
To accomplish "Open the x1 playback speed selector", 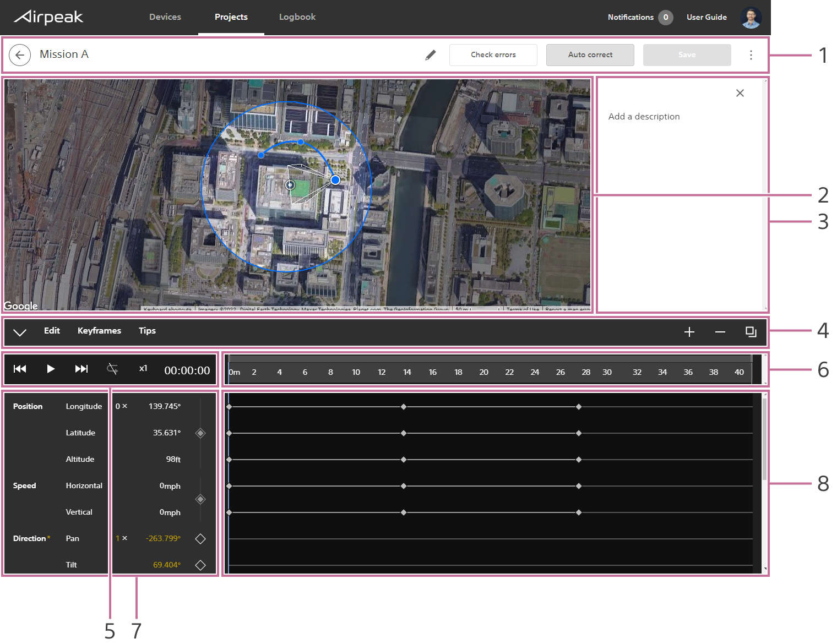I will 143,369.
